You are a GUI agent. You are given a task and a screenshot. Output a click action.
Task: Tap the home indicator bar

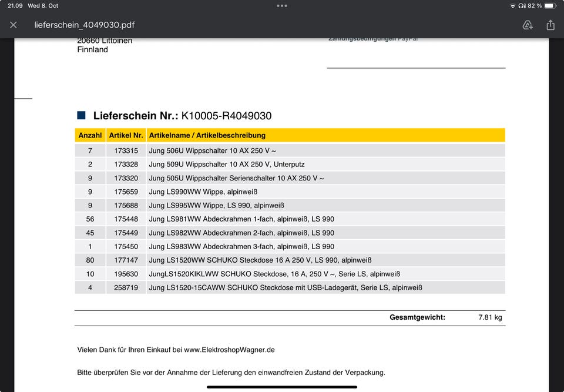click(282, 387)
